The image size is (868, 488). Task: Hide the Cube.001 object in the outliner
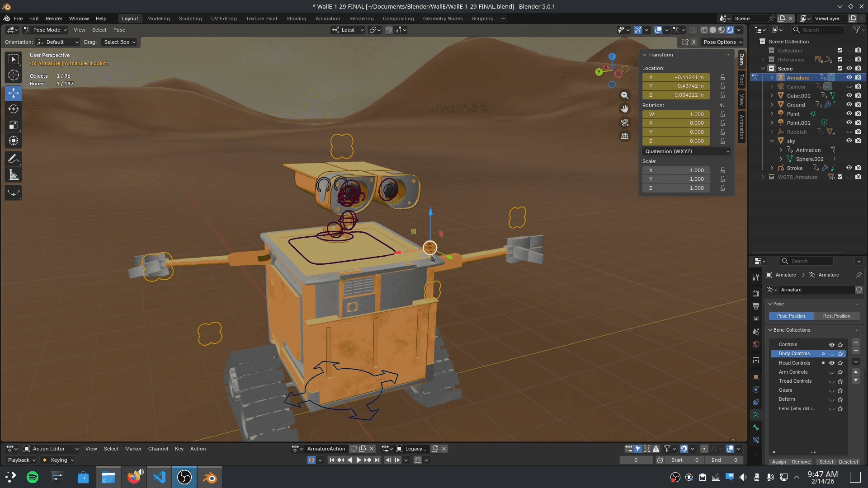tap(849, 95)
